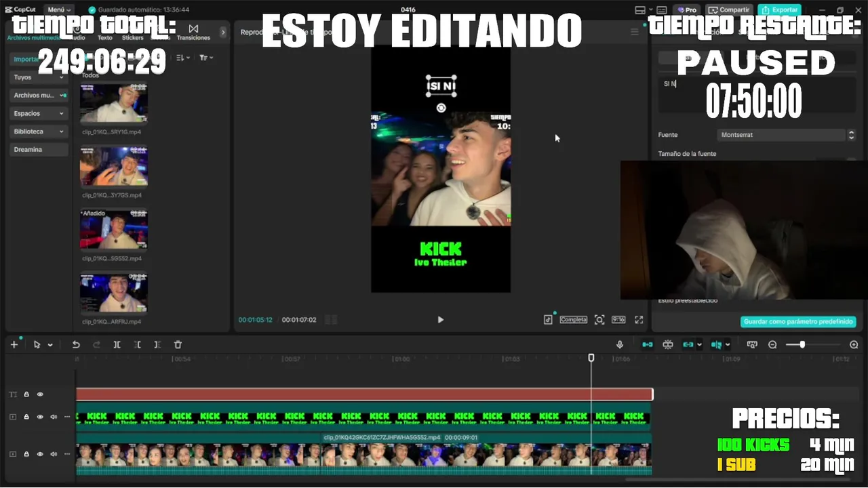Lock the KICK overlay video track
The height and width of the screenshot is (488, 868).
pos(26,417)
